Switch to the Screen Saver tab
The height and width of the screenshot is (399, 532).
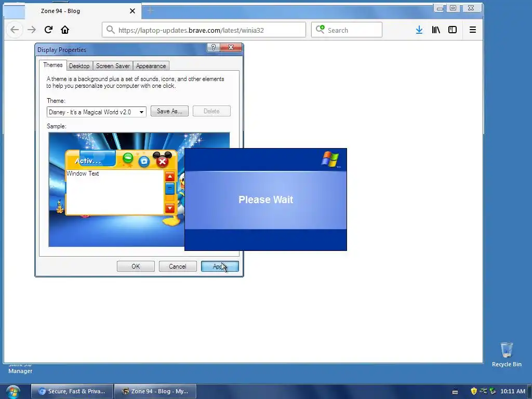[113, 66]
